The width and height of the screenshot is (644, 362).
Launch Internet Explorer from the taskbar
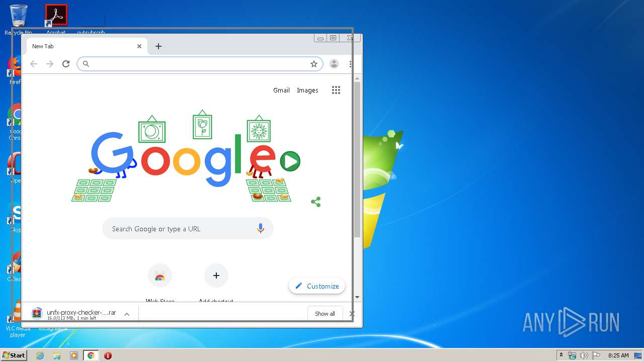(40, 355)
